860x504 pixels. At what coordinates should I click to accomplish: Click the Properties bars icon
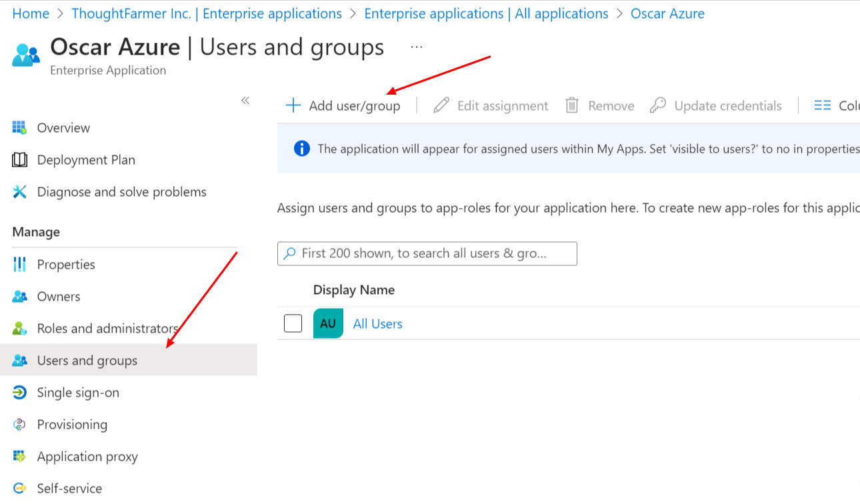[x=19, y=265]
